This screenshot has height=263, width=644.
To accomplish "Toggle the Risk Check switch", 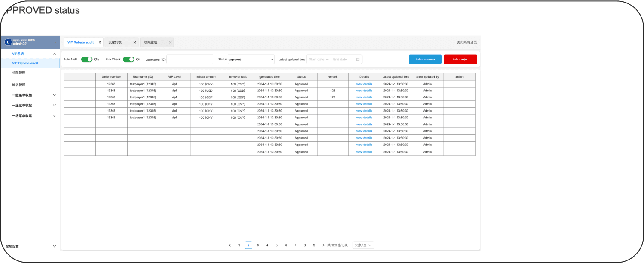I will point(128,60).
